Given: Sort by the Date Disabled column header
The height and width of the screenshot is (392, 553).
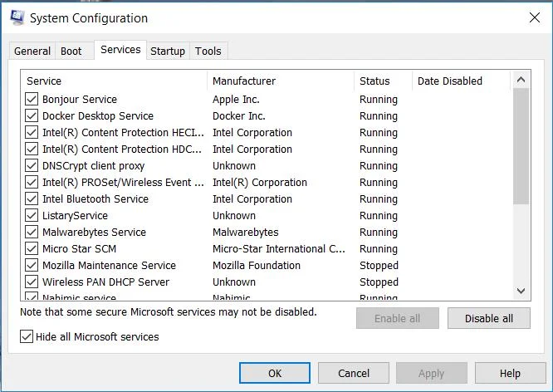Looking at the screenshot, I should (462, 81).
